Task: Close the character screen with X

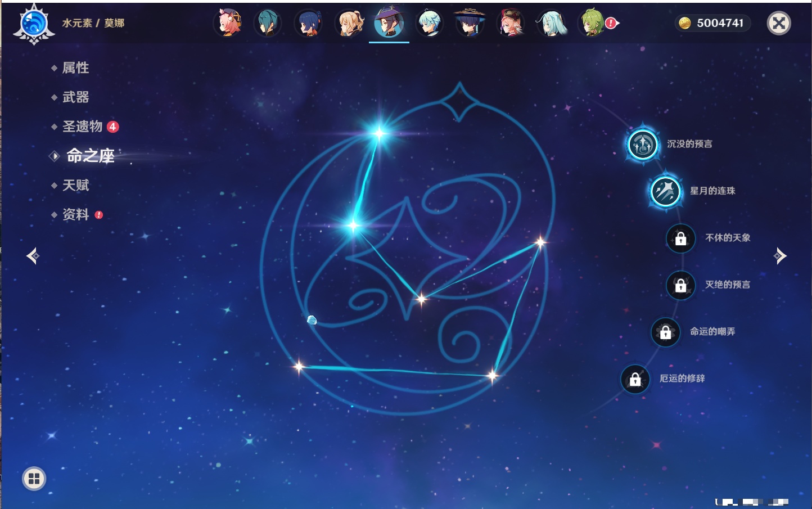Action: coord(779,23)
